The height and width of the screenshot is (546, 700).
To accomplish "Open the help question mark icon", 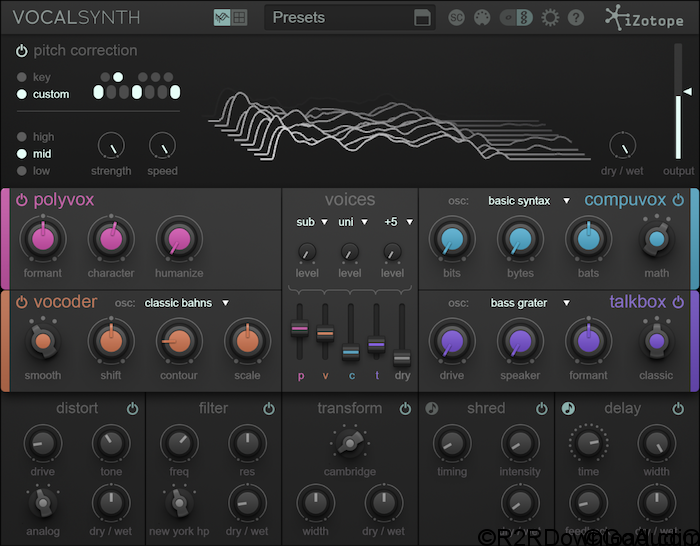I will pos(576,18).
